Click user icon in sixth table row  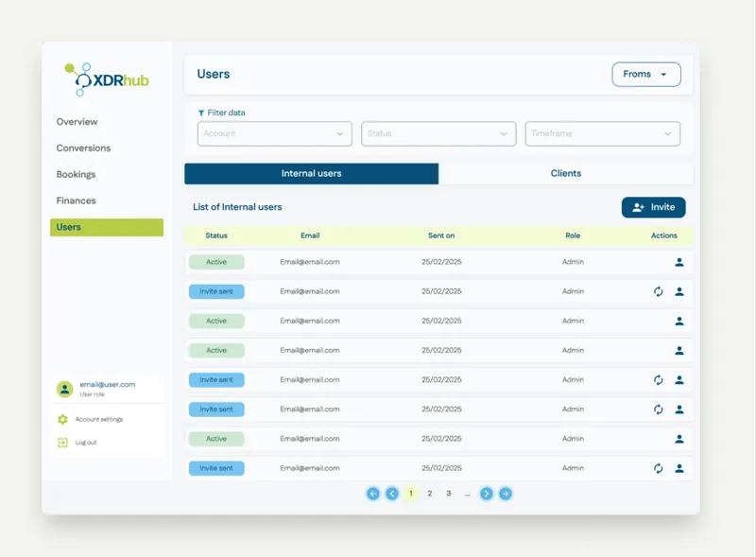pyautogui.click(x=679, y=409)
